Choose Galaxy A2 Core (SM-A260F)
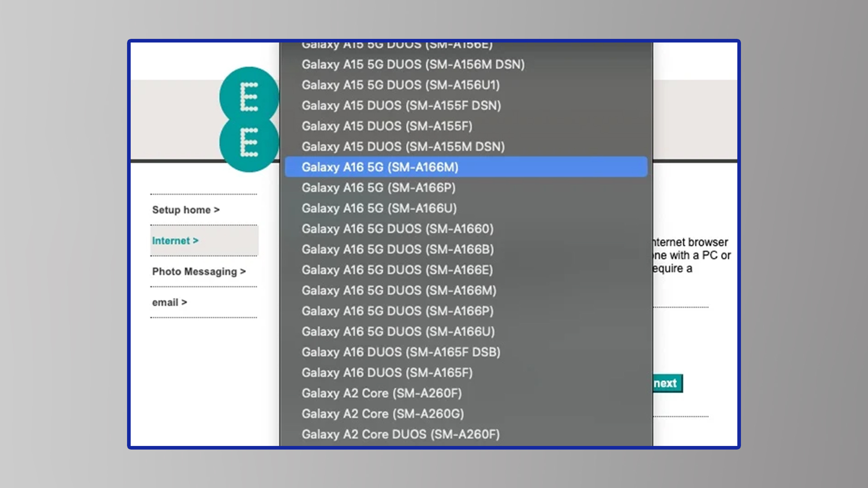 point(466,394)
